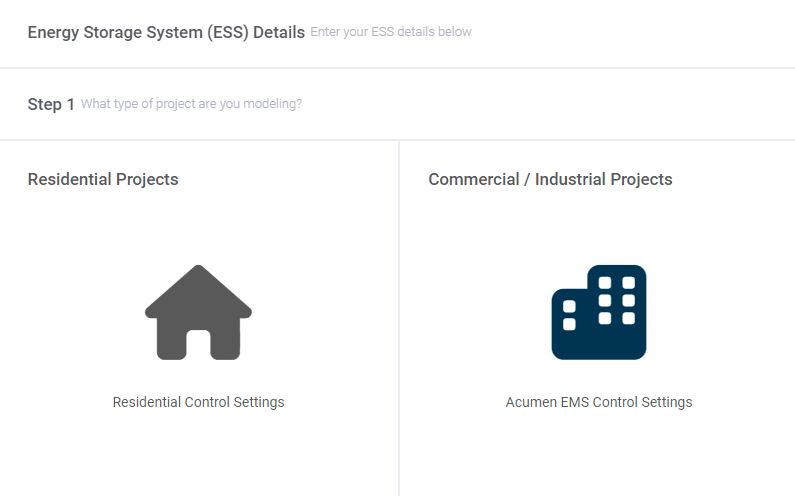This screenshot has height=496, width=795.
Task: Choose Residential Control Settings
Action: pos(198,402)
